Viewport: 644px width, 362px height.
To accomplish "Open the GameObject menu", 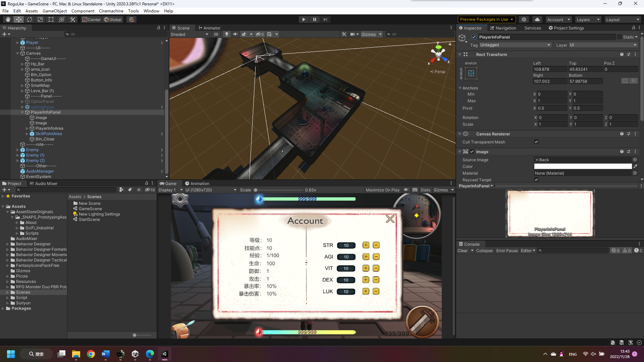I will tap(54, 11).
